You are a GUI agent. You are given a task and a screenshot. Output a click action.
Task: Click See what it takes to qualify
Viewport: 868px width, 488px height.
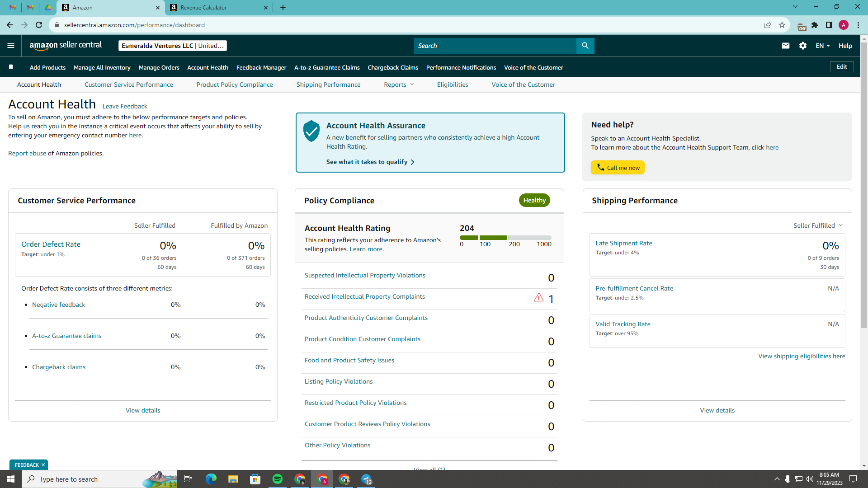point(370,162)
